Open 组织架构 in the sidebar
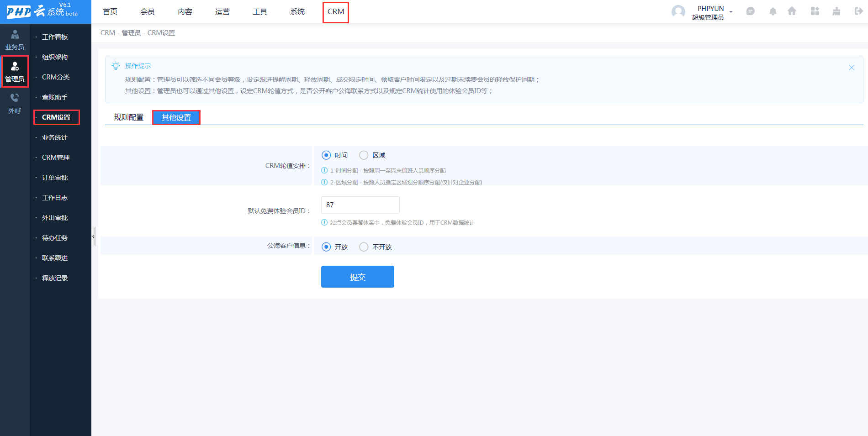This screenshot has height=436, width=868. click(x=55, y=57)
